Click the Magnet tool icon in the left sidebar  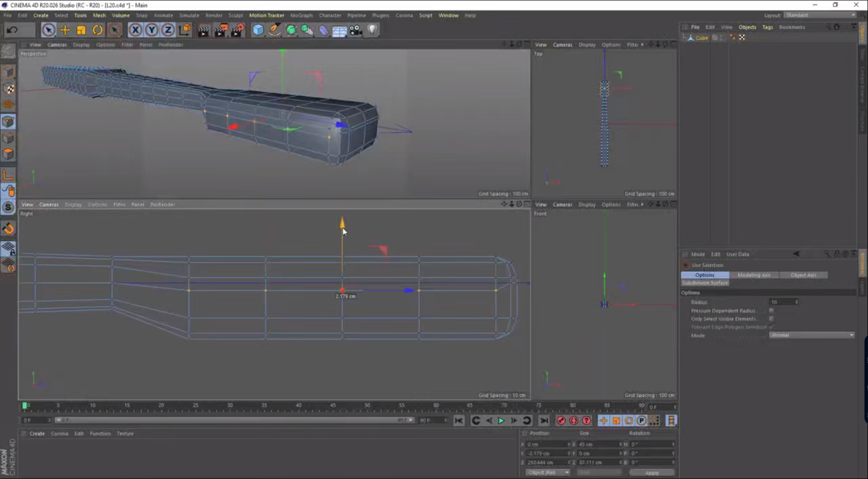8,228
